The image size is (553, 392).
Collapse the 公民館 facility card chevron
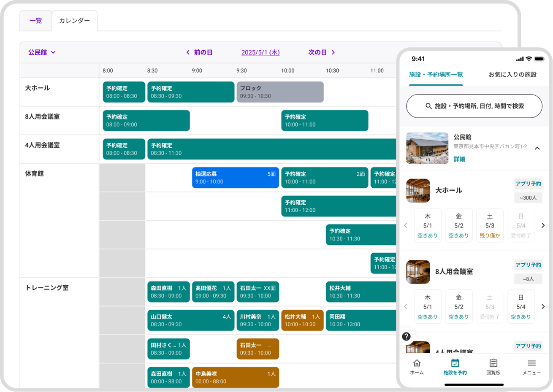(x=537, y=149)
